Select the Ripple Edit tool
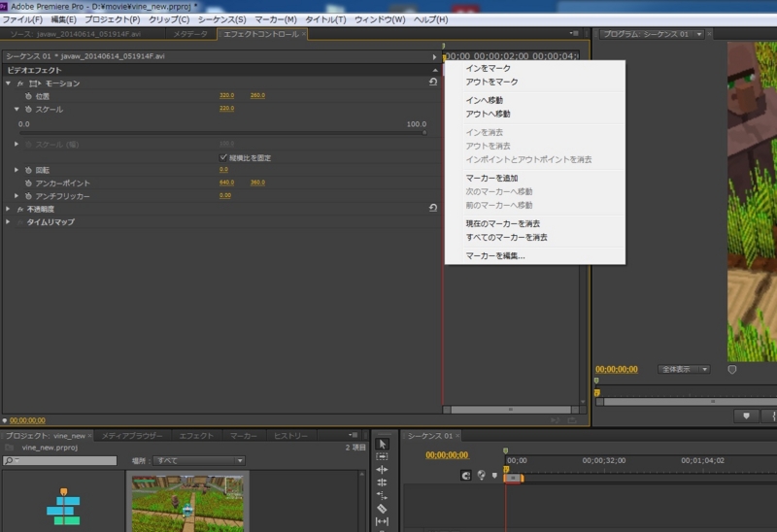 click(x=382, y=470)
